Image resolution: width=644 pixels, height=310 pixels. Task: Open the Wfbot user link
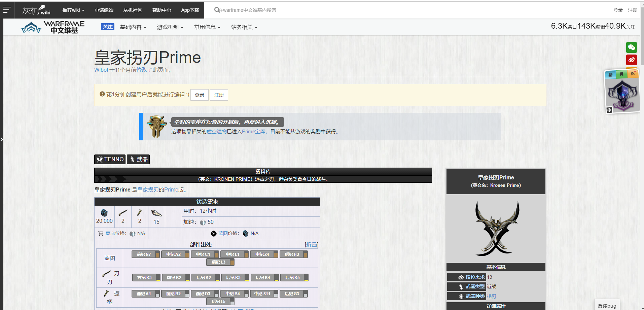[101, 70]
